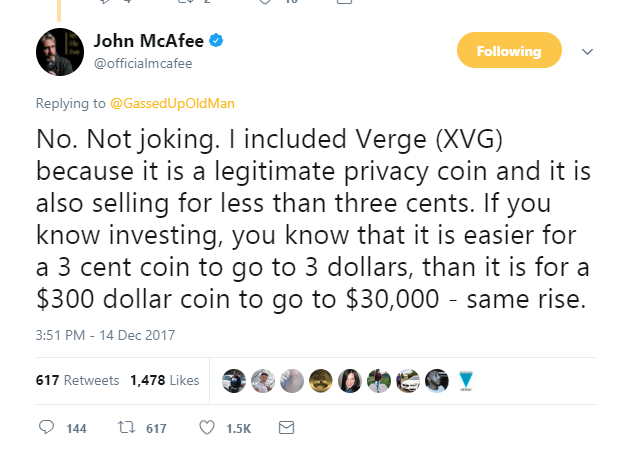This screenshot has width=635, height=458.
Task: Like the tweet with the heart icon
Action: pyautogui.click(x=207, y=428)
